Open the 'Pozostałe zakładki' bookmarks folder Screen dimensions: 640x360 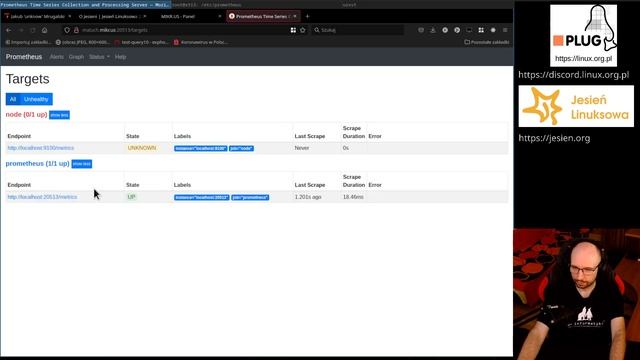coord(487,42)
